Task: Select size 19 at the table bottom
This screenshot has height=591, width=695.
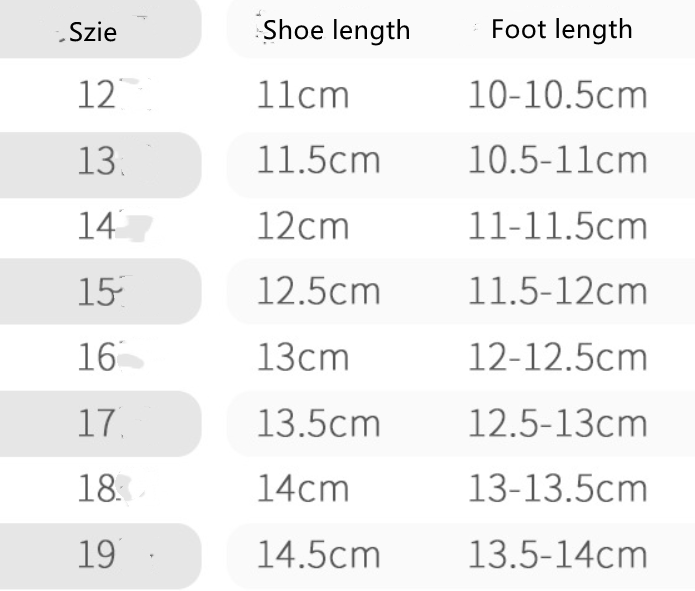Action: (x=97, y=555)
